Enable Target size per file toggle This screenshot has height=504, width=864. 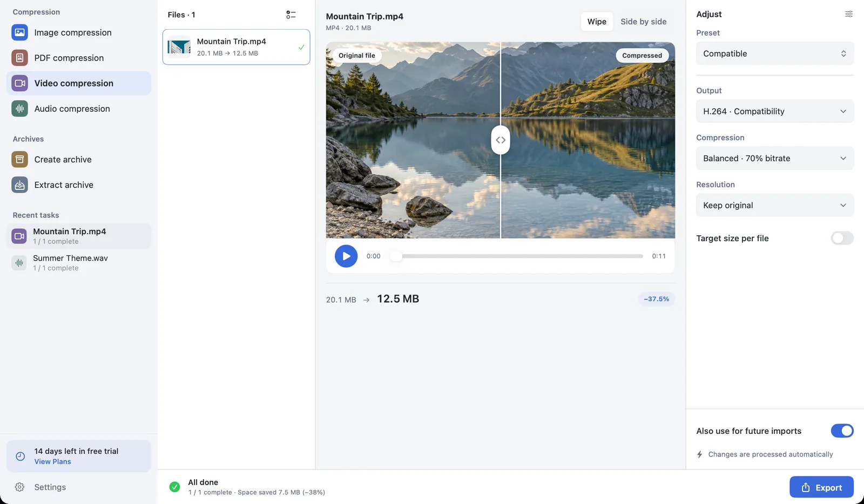pyautogui.click(x=842, y=238)
